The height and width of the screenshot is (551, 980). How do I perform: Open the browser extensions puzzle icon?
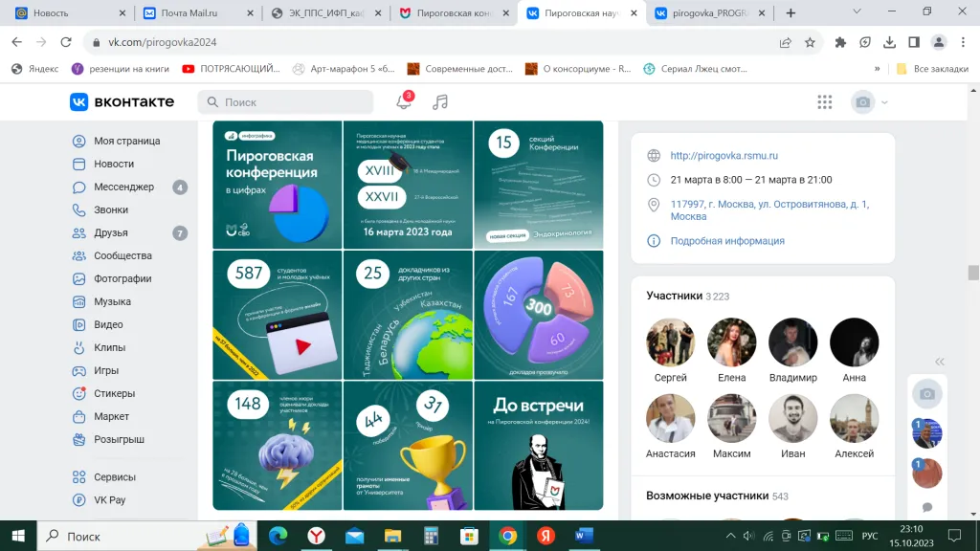pos(840,42)
